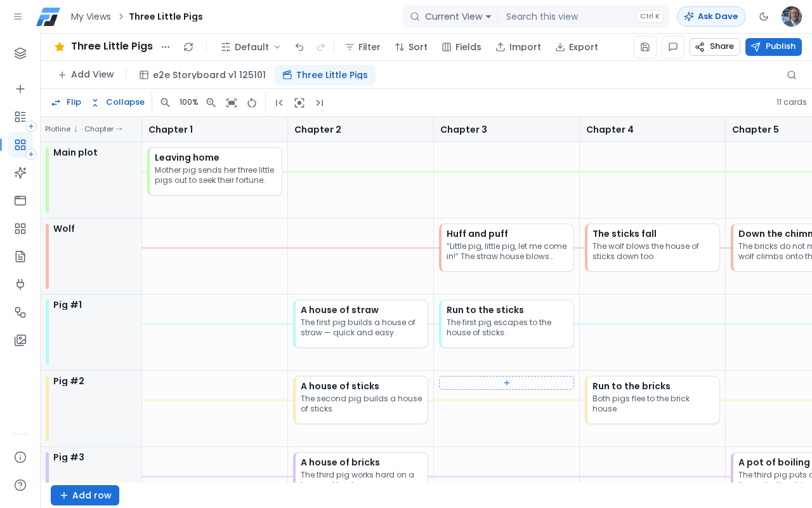Click the Export menu item
This screenshot has height=508, width=812.
pos(577,47)
